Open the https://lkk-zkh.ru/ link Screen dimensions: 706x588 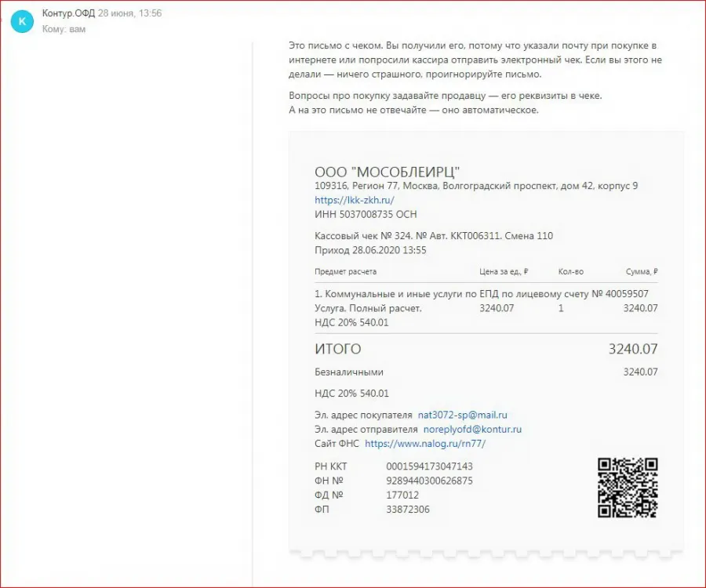(355, 200)
